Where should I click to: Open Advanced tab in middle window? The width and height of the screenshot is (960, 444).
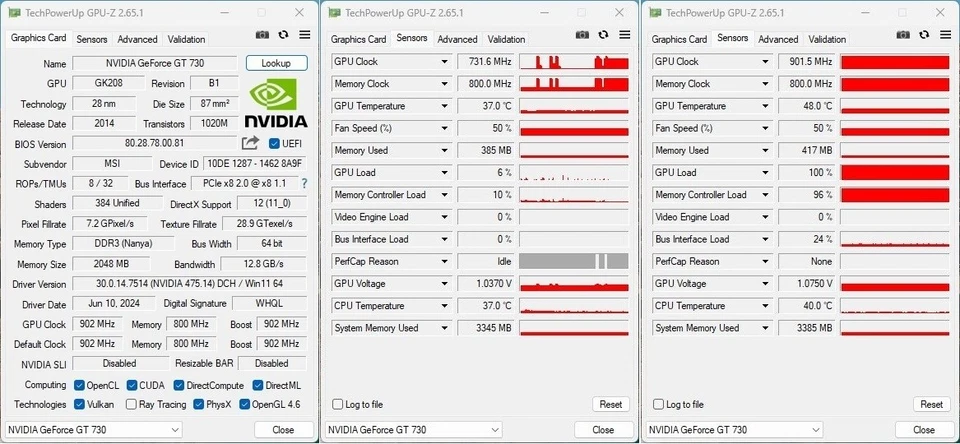[457, 39]
